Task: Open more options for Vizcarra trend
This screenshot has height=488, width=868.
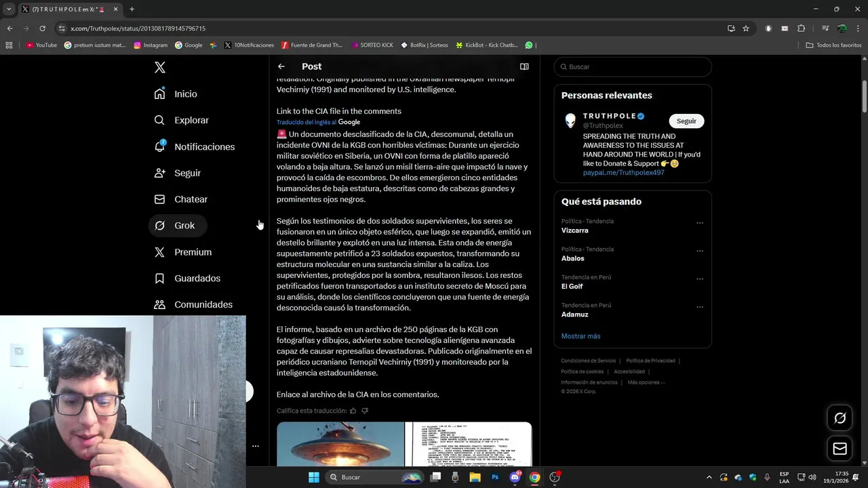Action: (700, 223)
